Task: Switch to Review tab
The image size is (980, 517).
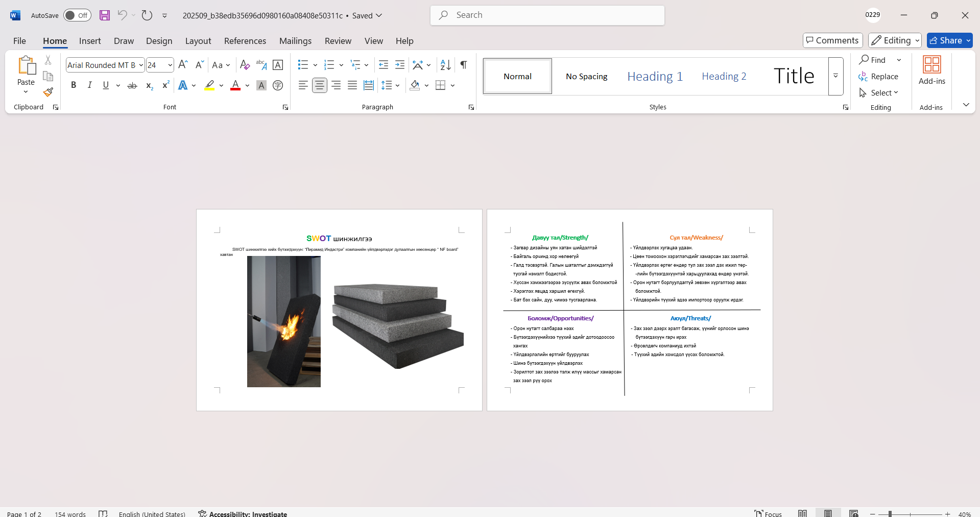Action: click(x=338, y=41)
